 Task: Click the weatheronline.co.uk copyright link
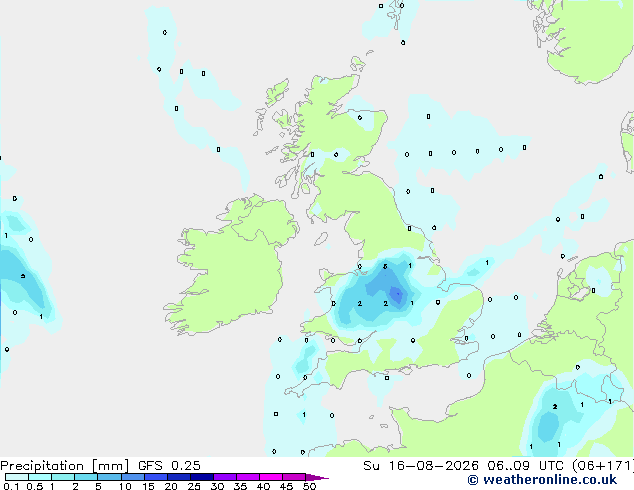click(x=542, y=480)
